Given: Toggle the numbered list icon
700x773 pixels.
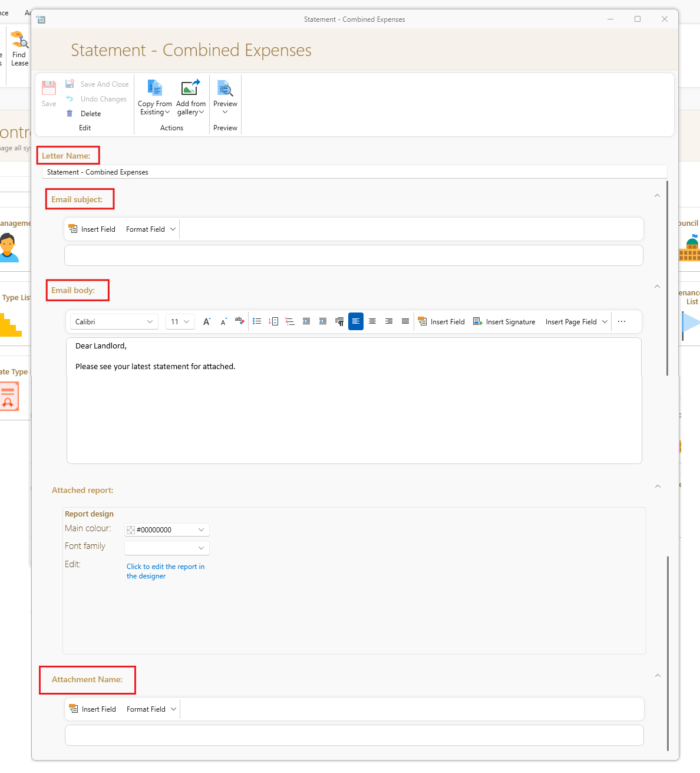Looking at the screenshot, I should pyautogui.click(x=273, y=321).
